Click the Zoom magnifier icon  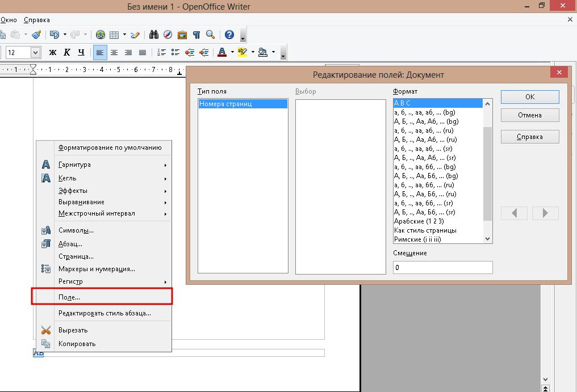211,35
